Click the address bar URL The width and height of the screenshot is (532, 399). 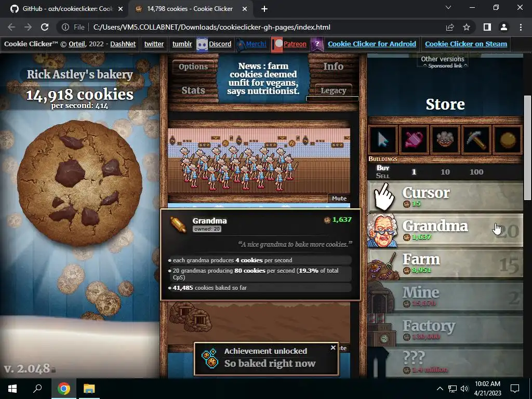[x=212, y=27]
